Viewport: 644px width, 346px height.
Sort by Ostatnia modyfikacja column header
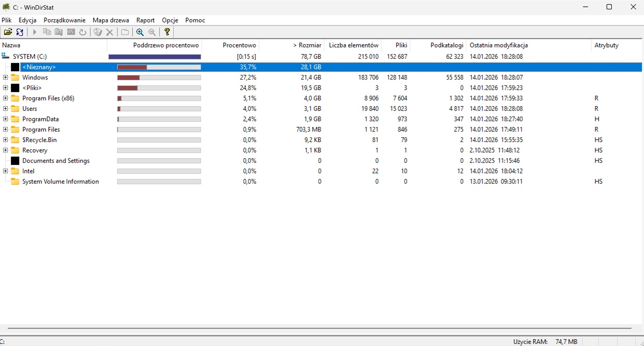point(528,45)
